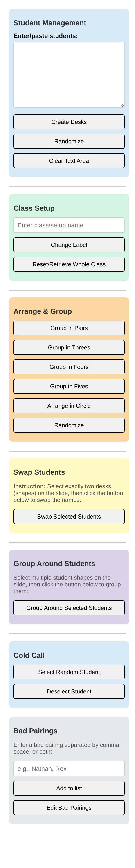Select Group in Fives
The image size is (135, 868).
(x=69, y=387)
